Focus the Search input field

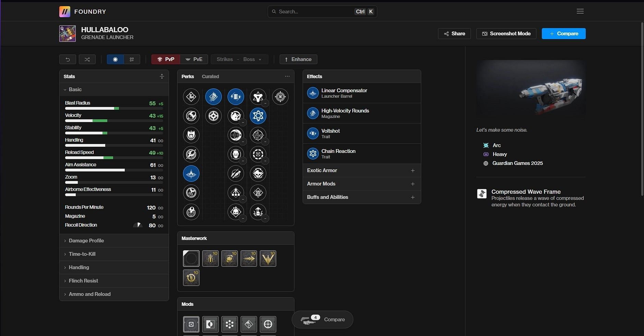[322, 12]
